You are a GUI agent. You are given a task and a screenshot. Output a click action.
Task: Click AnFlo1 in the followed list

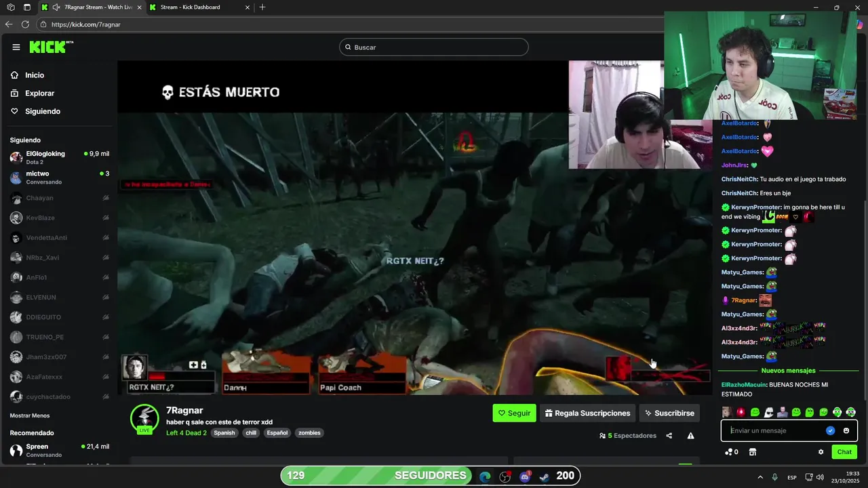pos(60,277)
